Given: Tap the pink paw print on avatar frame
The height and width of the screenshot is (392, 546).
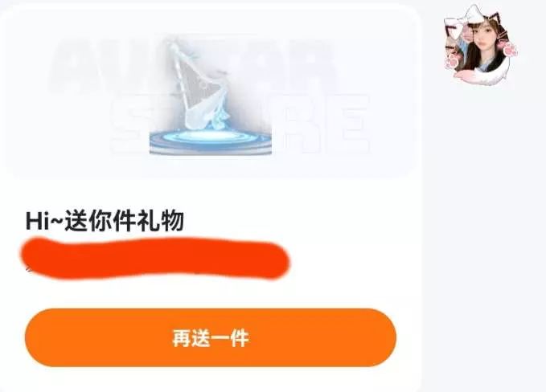Looking at the screenshot, I should pyautogui.click(x=451, y=61).
